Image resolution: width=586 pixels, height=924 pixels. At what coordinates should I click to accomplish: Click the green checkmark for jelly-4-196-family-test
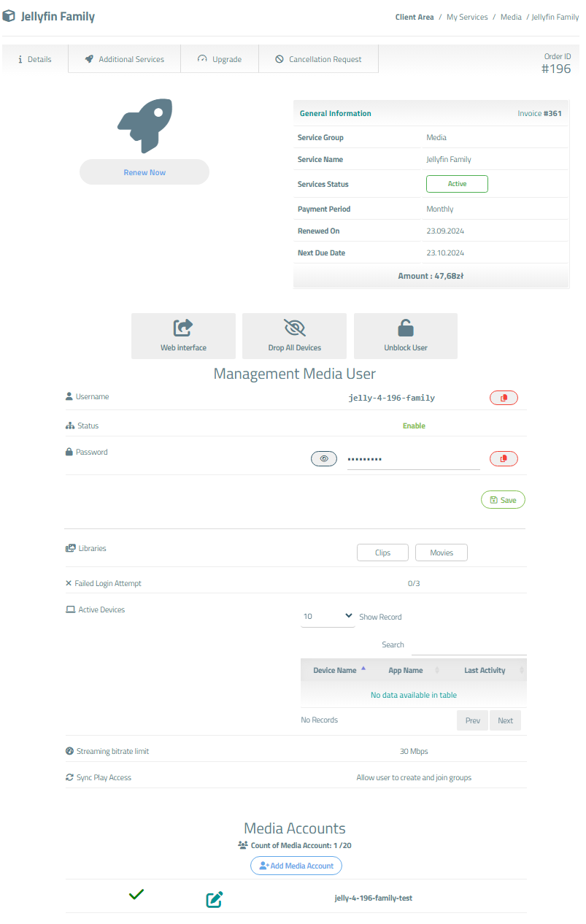136,894
